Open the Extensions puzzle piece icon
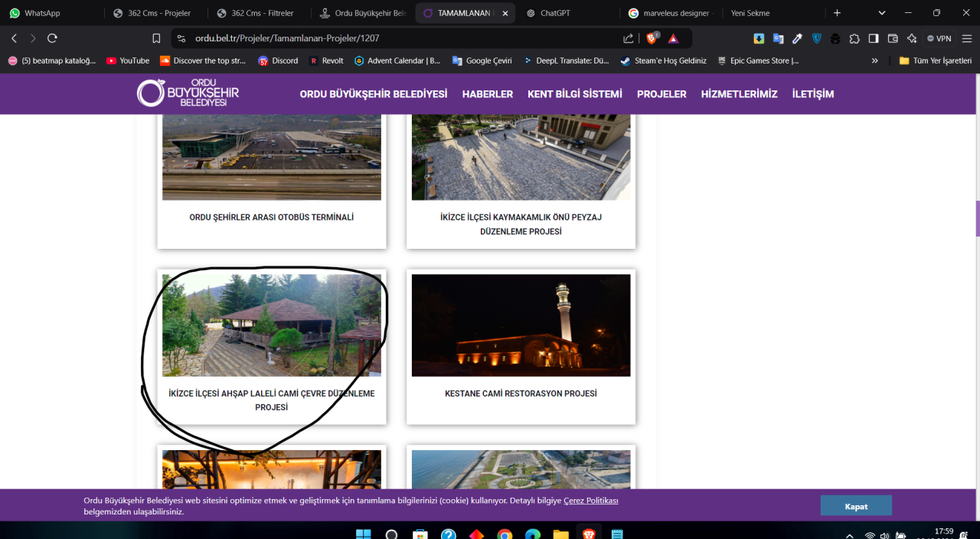980x539 pixels. [854, 38]
